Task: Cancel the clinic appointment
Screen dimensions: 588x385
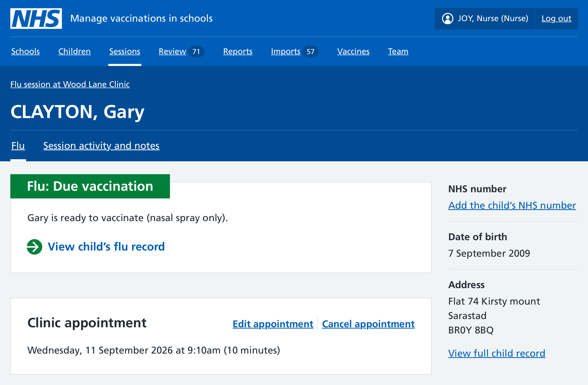Action: tap(368, 324)
